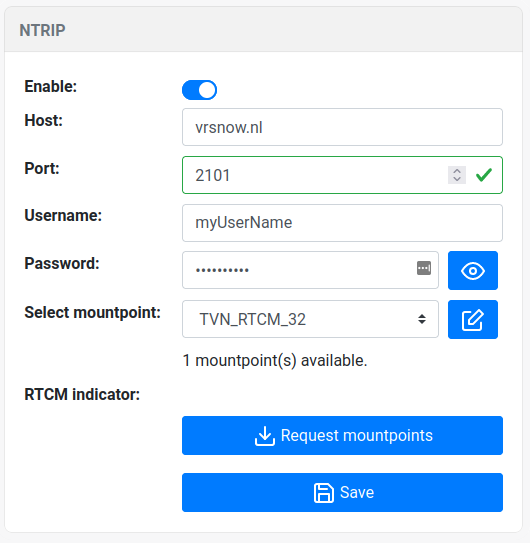Click the mountpoint dropdown's up-down arrow indicator

pos(422,319)
